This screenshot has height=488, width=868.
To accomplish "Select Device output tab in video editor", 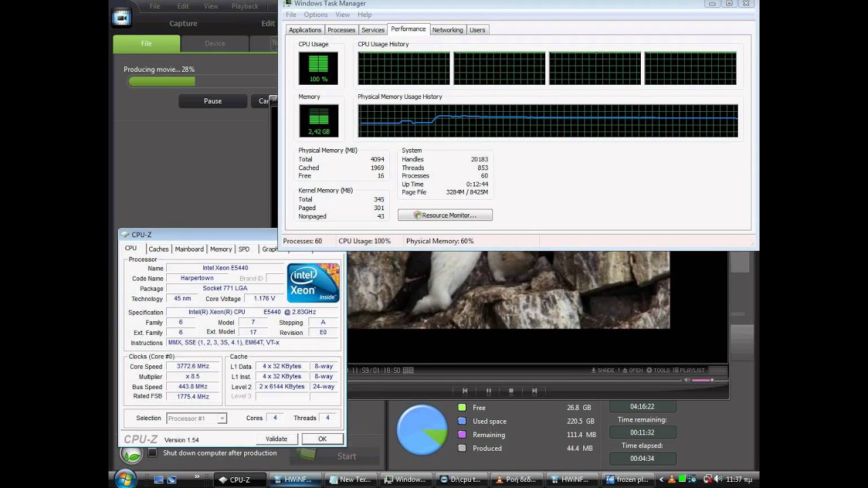I will pos(215,43).
